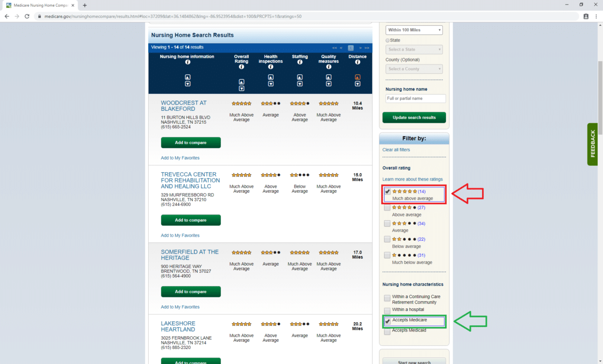Click info icon under Overall Rating header
603x364 pixels.
(242, 68)
